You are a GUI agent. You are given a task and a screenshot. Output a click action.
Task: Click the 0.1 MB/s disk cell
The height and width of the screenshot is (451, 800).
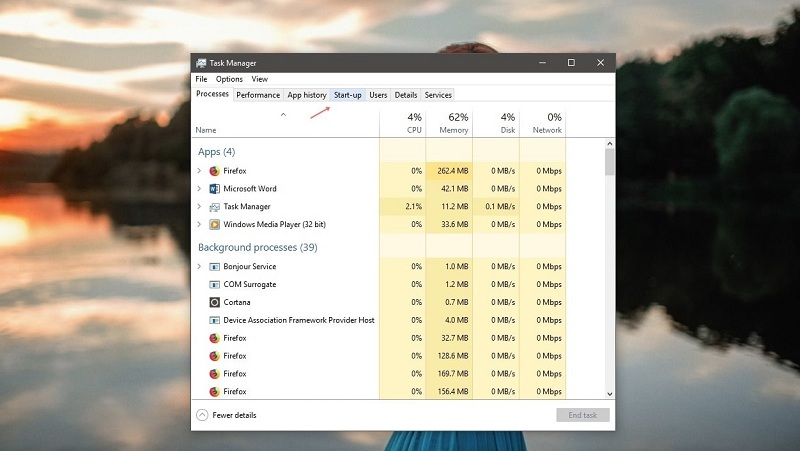(496, 207)
